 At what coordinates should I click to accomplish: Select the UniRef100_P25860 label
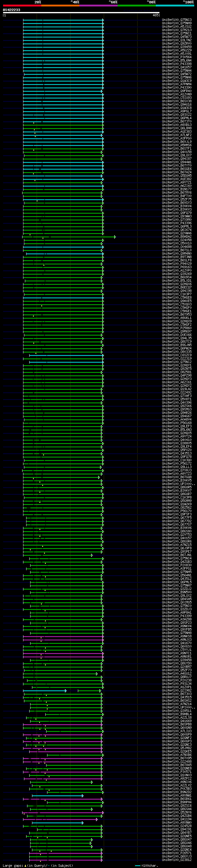(x=177, y=328)
